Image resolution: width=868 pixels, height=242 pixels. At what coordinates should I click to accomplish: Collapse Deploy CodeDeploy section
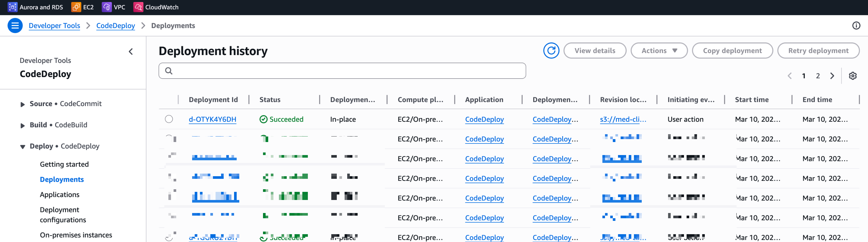(22, 147)
